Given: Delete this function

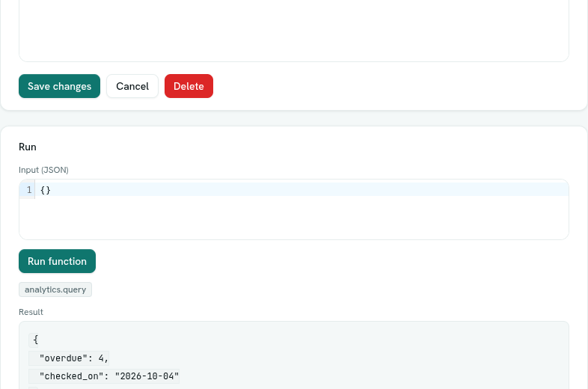Looking at the screenshot, I should 189,86.
